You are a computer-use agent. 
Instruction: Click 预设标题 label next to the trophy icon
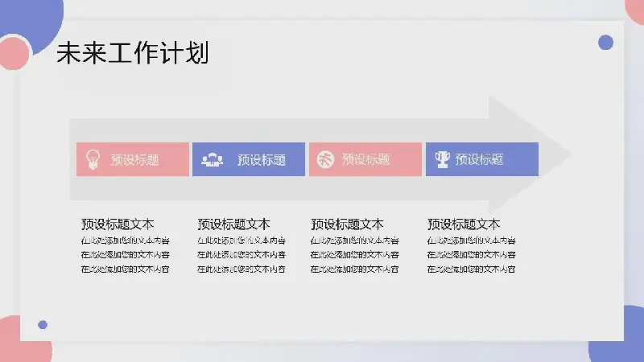(479, 159)
